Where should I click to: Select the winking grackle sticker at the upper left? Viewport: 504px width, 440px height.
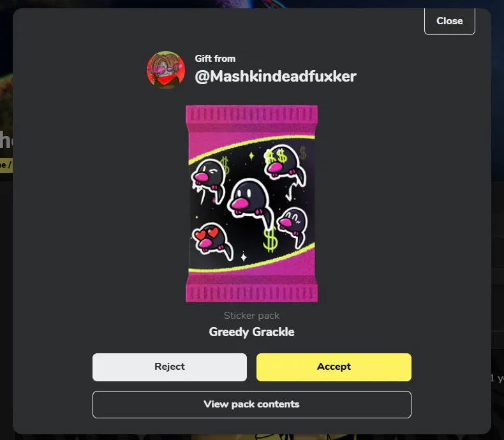[209, 181]
